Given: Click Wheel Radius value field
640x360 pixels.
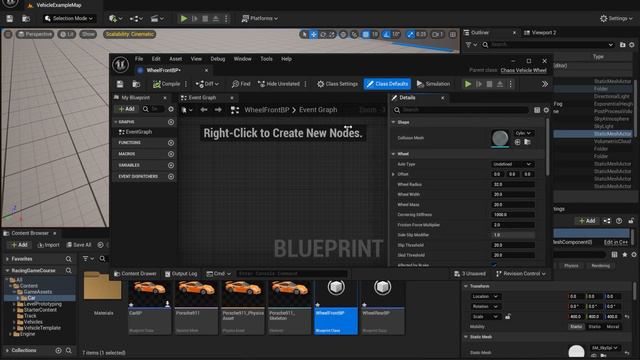Looking at the screenshot, I should [513, 184].
